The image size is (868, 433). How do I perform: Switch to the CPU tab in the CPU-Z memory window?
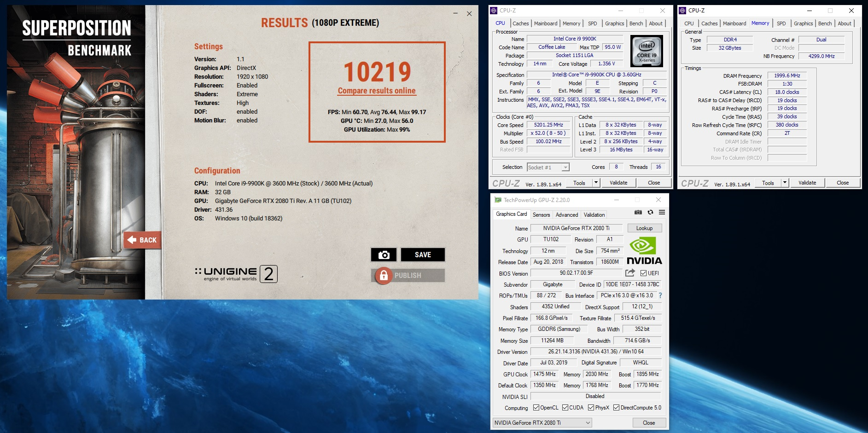click(x=689, y=23)
